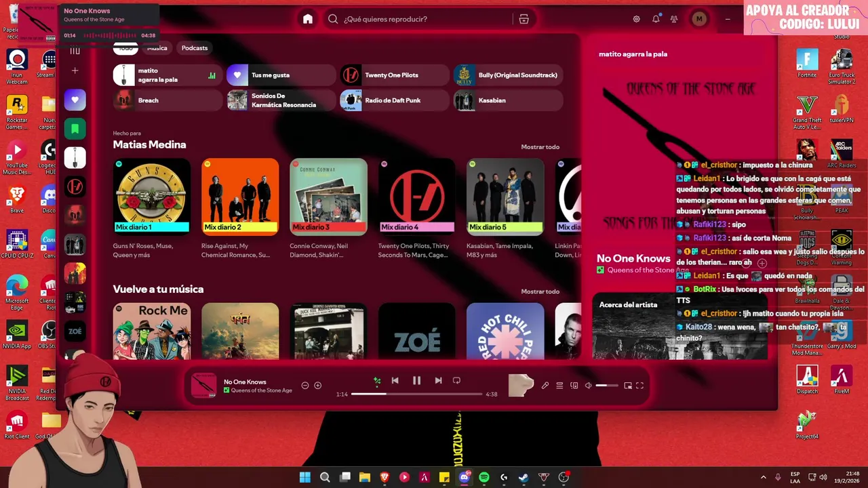Screen dimensions: 868x488
Task: Open Spotify from the taskbar
Action: [484, 477]
